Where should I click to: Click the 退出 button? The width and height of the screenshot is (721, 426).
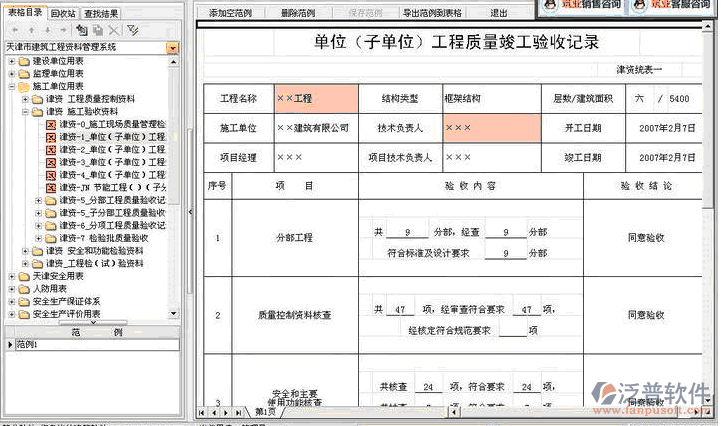pyautogui.click(x=498, y=14)
